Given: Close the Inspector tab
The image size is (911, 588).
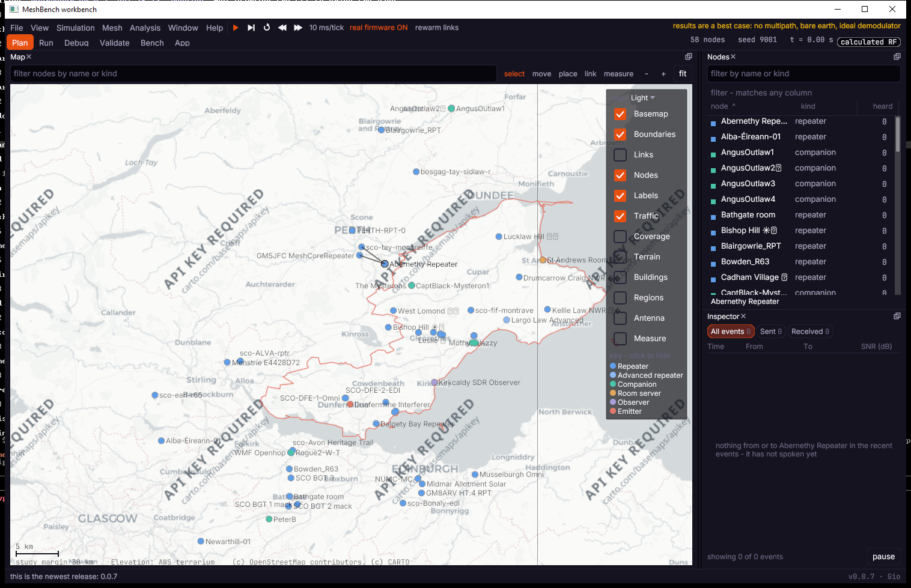Looking at the screenshot, I should 743,316.
